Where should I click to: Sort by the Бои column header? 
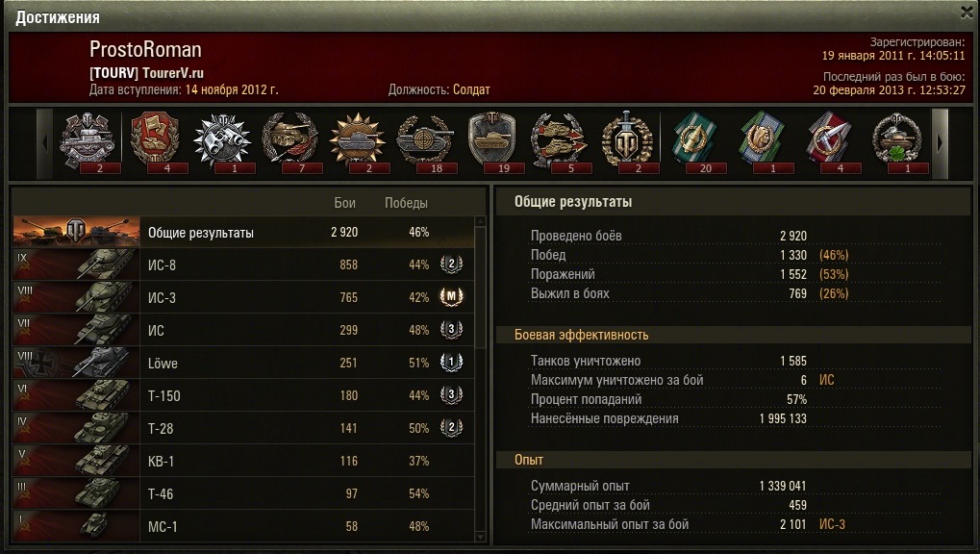point(344,203)
